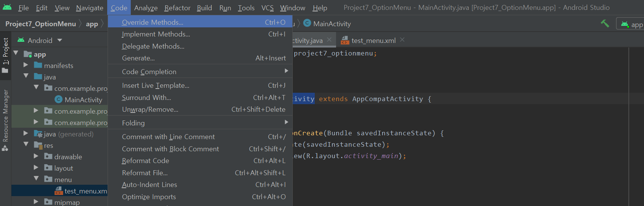Open the Folding submenu
Screen dimensions: 644x206
200,123
